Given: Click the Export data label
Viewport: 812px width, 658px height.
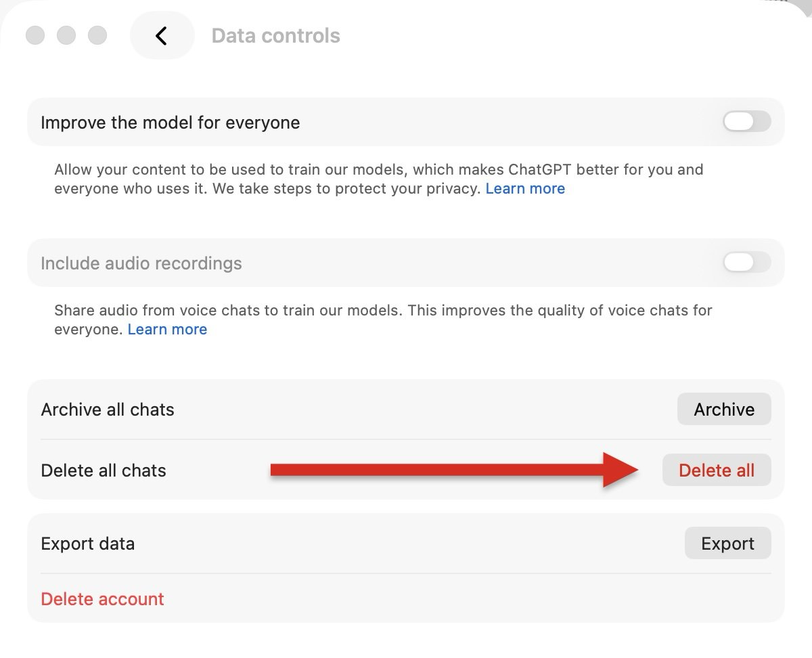Looking at the screenshot, I should [88, 544].
